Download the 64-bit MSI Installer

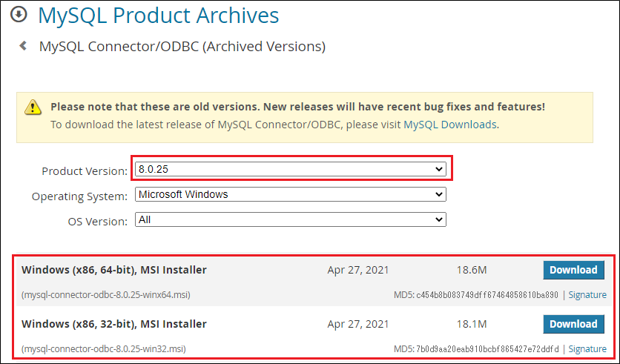click(573, 270)
